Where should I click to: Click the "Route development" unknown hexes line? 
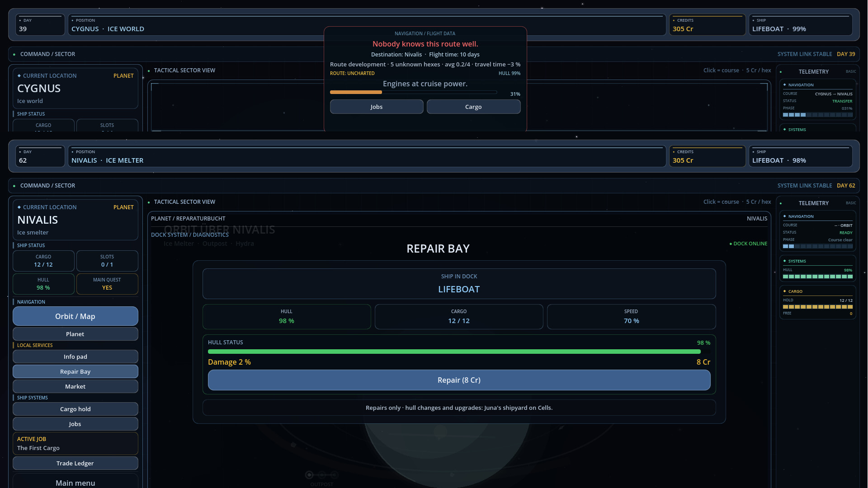425,65
